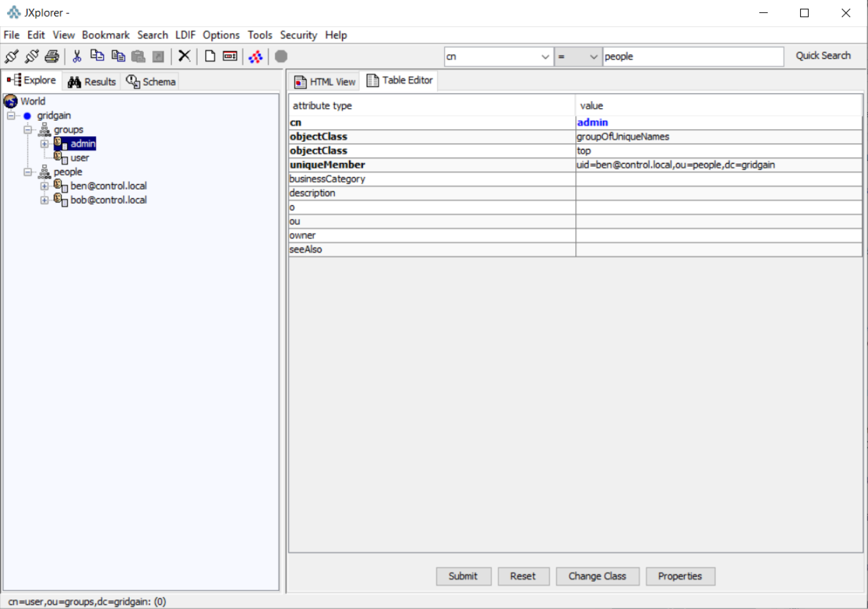Collapse the people tree node
Image resolution: width=868 pixels, height=609 pixels.
pos(27,172)
